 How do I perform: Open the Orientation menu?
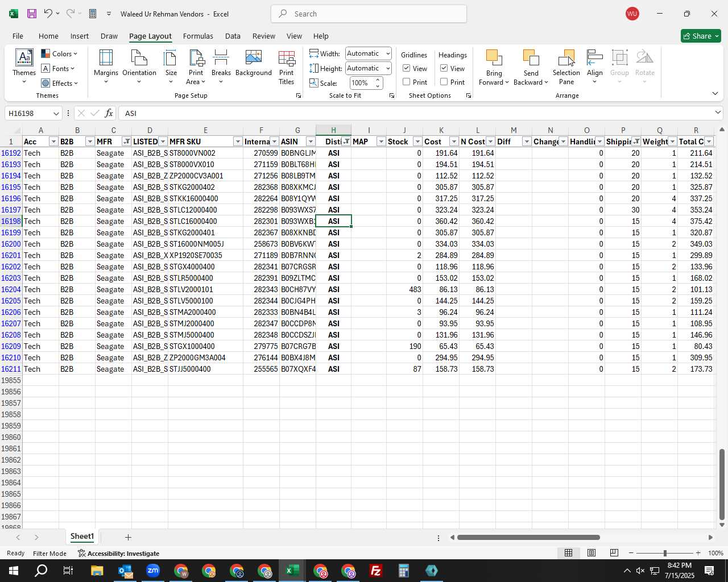tap(139, 66)
